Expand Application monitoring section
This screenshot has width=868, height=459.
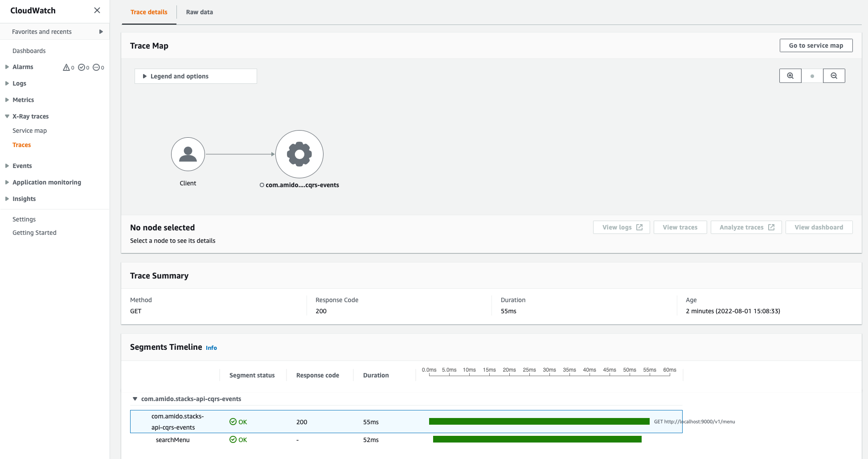tap(7, 182)
